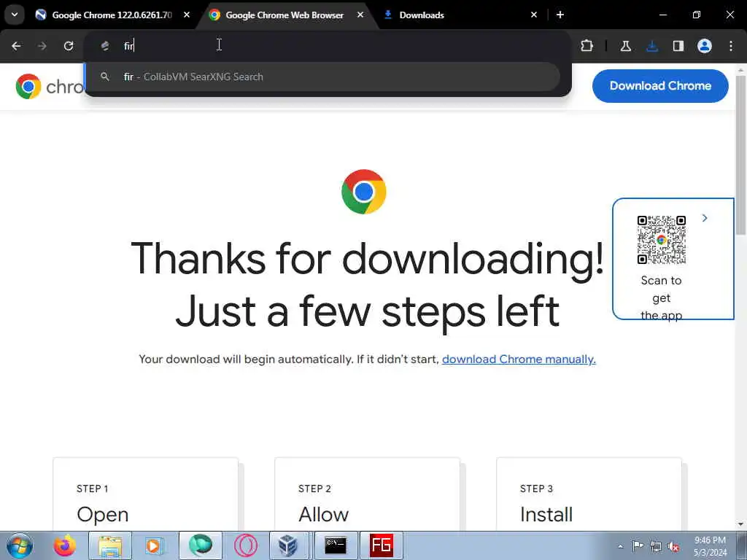Close the Google Chrome Web Browser tab
The image size is (747, 560).
[x=360, y=15]
